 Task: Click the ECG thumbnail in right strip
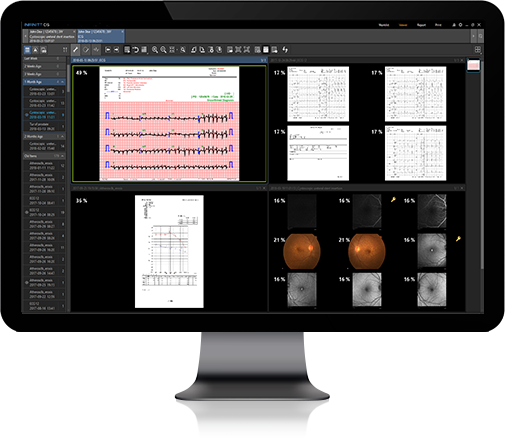point(473,65)
